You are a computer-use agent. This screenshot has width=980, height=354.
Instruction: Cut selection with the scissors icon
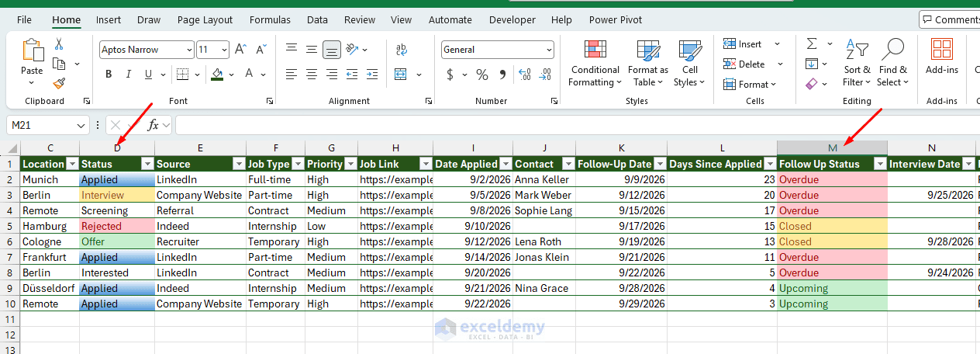coord(60,44)
